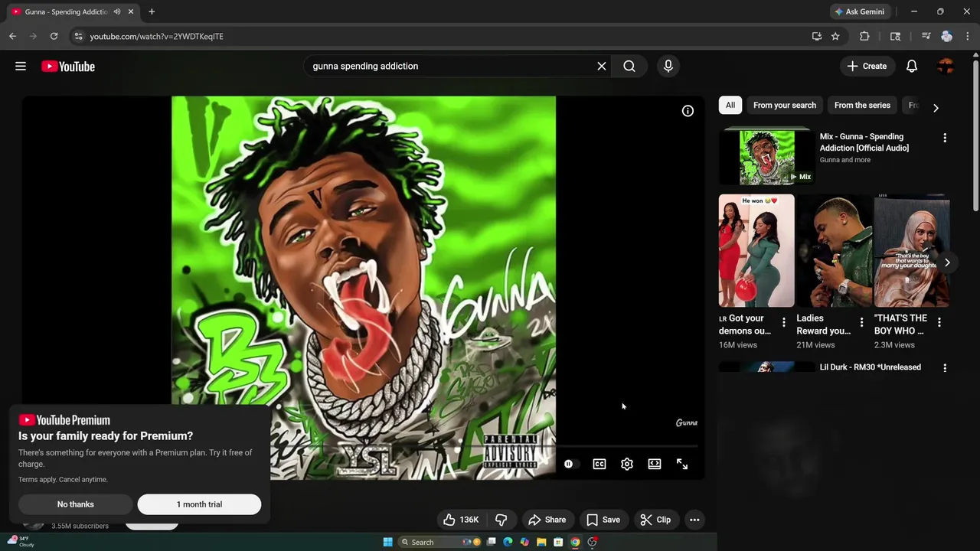Start the 1 month trial
The image size is (980, 551).
click(199, 504)
